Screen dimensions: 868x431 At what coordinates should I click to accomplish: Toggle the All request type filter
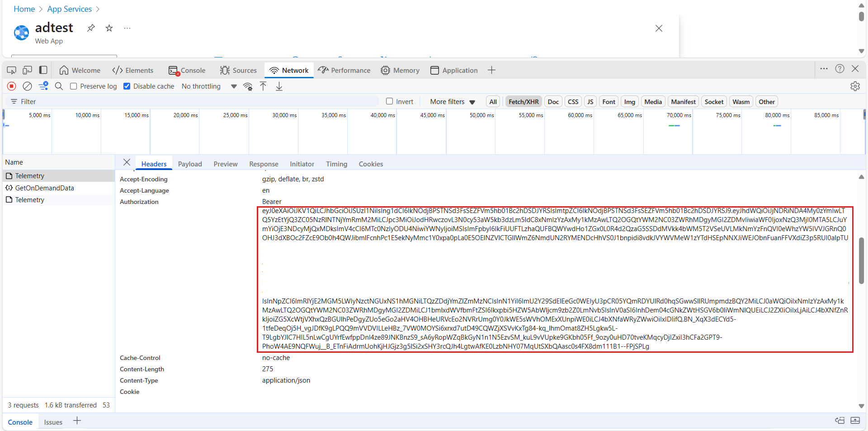pyautogui.click(x=493, y=102)
